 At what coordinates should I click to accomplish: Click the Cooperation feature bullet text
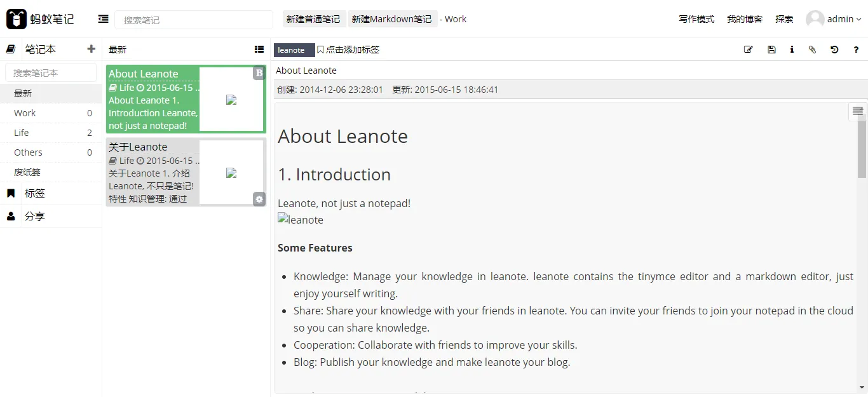coord(435,345)
